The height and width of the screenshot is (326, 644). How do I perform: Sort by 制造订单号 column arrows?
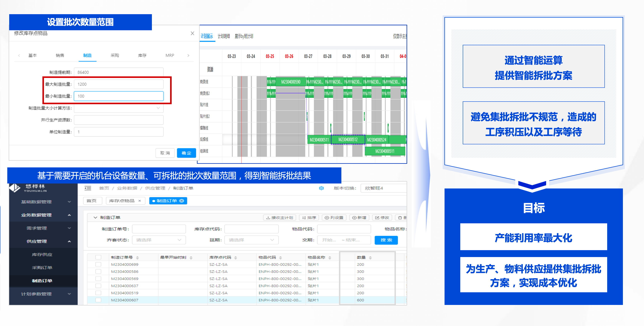tap(137, 258)
